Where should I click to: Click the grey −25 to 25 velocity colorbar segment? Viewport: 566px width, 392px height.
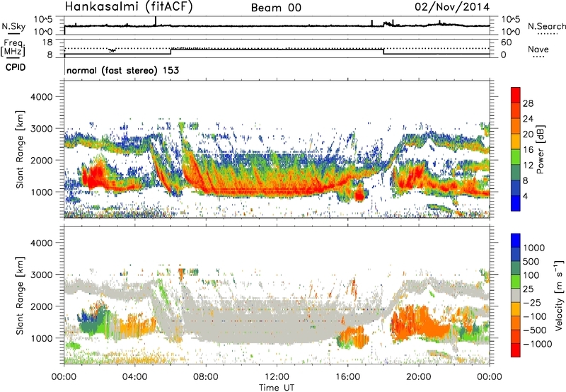tap(516, 295)
